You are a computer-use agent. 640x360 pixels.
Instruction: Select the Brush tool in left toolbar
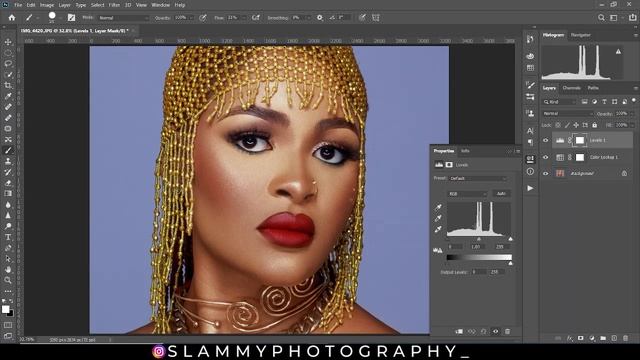click(8, 150)
